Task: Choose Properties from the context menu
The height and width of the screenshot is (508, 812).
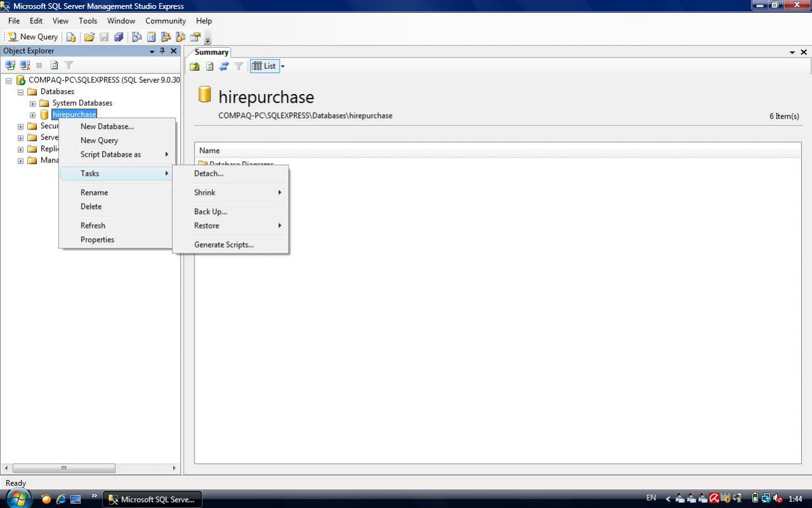Action: pyautogui.click(x=117, y=239)
